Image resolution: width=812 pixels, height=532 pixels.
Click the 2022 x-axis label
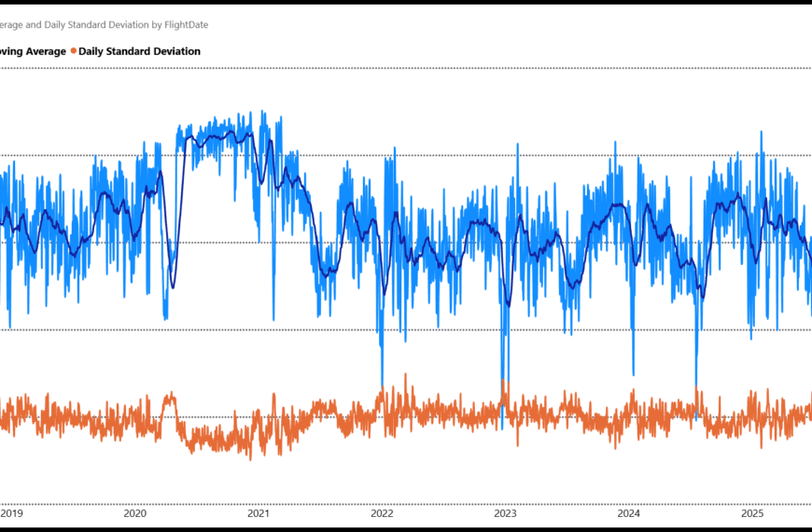[382, 513]
